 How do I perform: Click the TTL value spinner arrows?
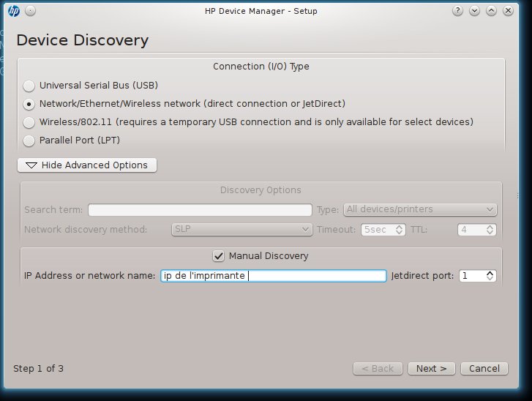click(490, 230)
